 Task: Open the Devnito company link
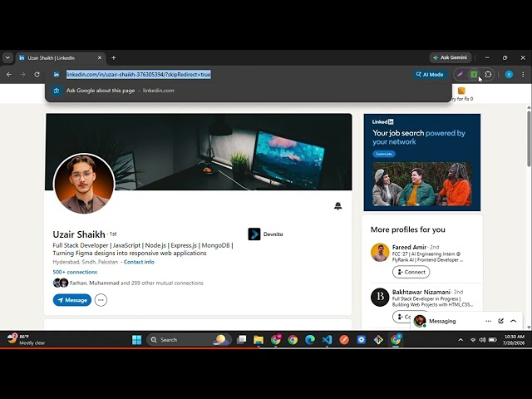click(x=273, y=234)
